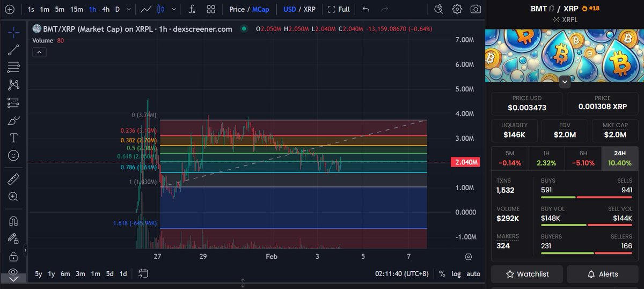Show the 24H price change tab
The width and height of the screenshot is (644, 289).
[620, 158]
